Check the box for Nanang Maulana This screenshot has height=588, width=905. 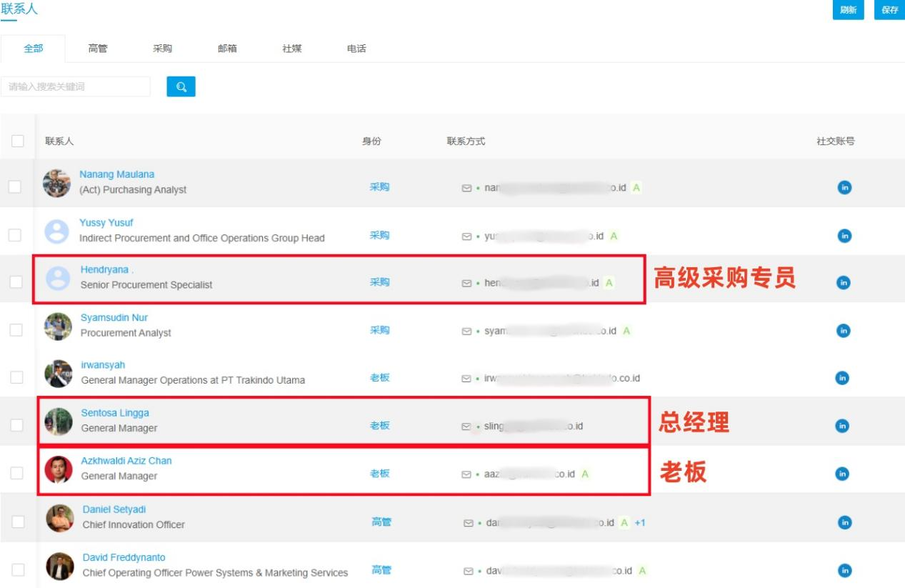click(15, 187)
